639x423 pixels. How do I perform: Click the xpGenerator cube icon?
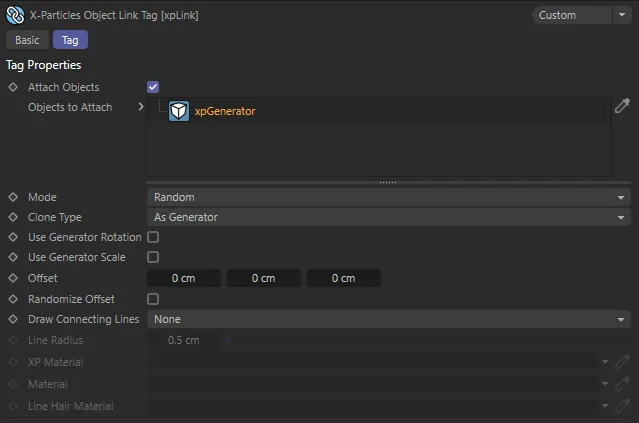[x=179, y=111]
